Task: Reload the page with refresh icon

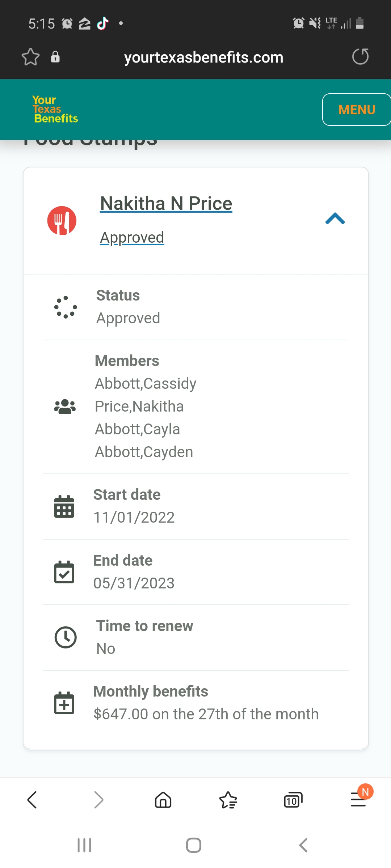Action: pyautogui.click(x=360, y=57)
